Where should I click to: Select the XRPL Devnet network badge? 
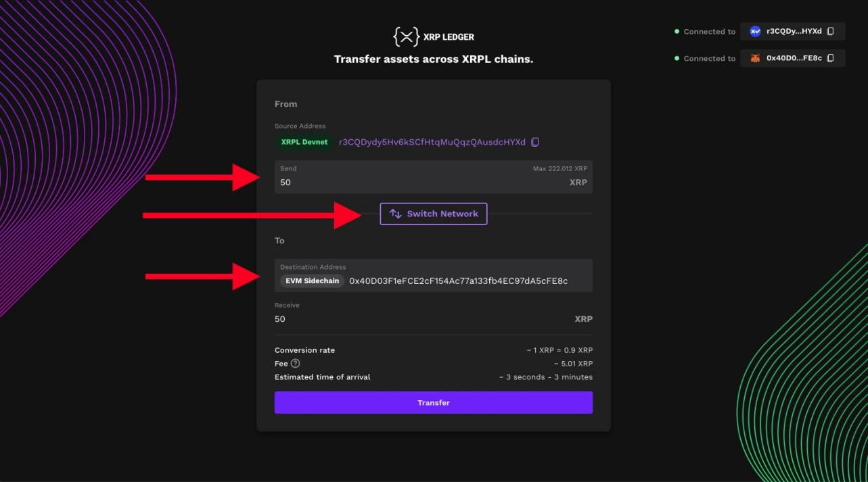pos(304,142)
